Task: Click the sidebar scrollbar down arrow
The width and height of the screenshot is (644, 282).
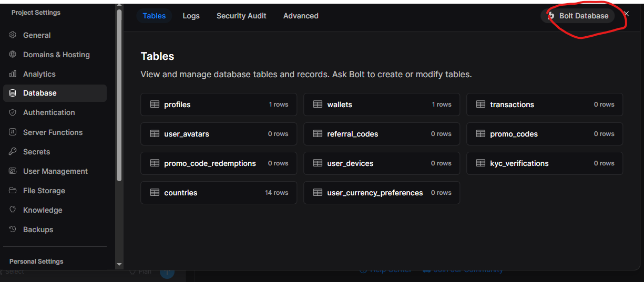Action: (x=119, y=264)
